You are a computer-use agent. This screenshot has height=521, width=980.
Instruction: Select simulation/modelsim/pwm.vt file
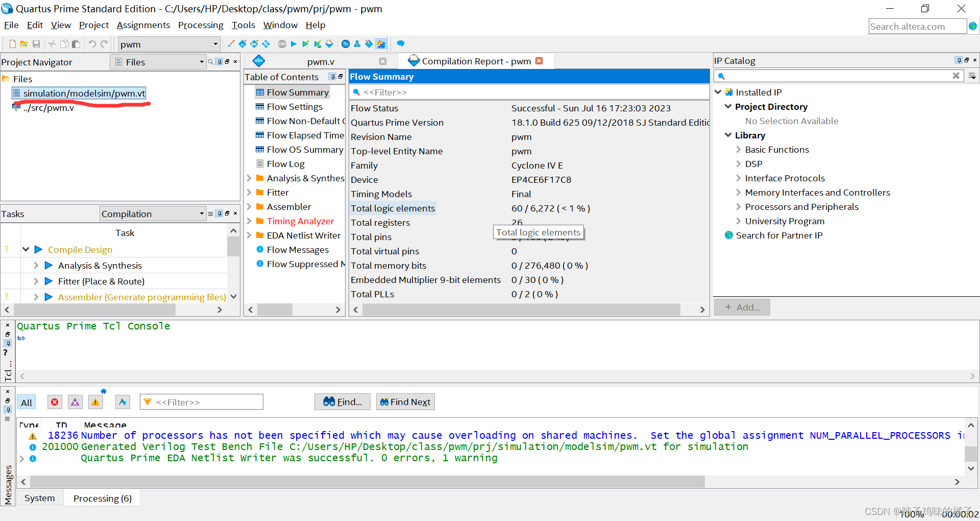coord(84,93)
